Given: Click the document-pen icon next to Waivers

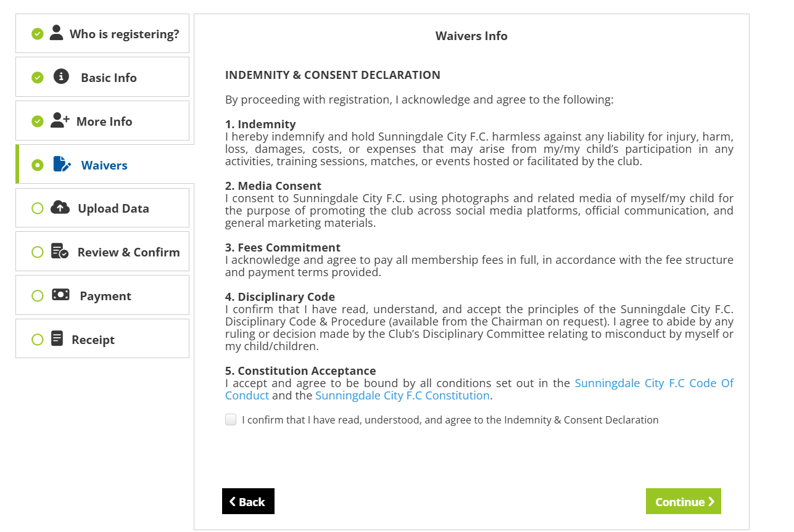Looking at the screenshot, I should (62, 164).
